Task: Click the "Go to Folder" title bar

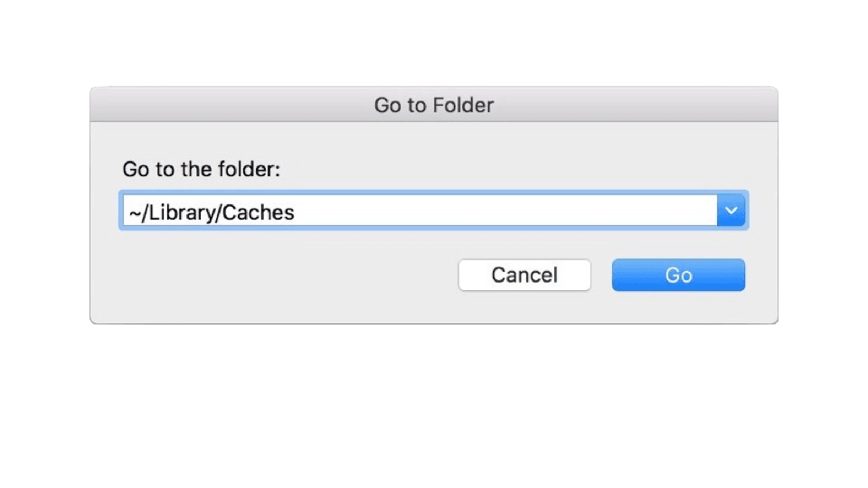Action: coord(271,105)
